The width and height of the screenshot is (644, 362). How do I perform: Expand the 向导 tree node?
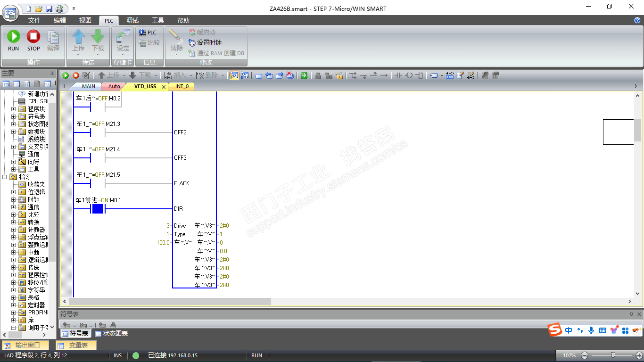pos(13,162)
